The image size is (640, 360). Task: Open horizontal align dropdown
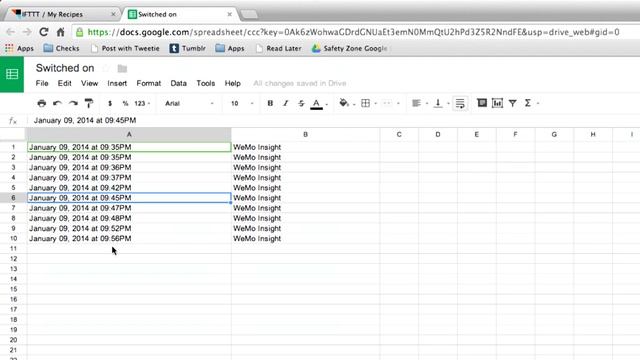click(x=419, y=103)
